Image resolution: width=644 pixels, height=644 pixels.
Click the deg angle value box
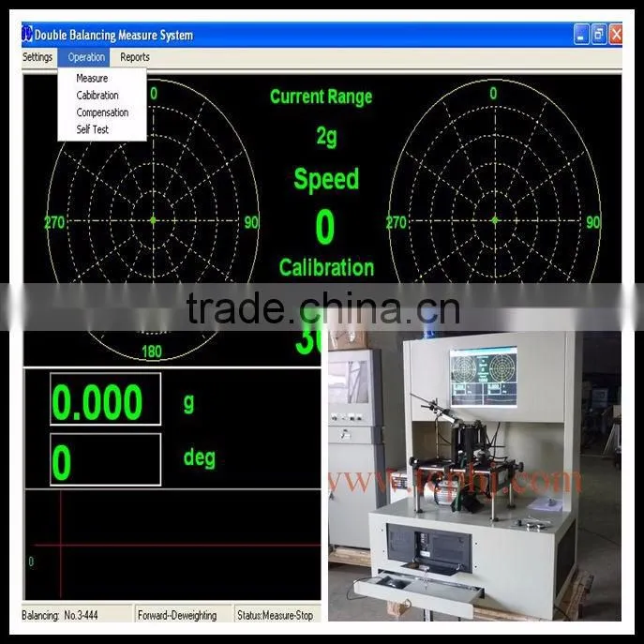pos(106,459)
